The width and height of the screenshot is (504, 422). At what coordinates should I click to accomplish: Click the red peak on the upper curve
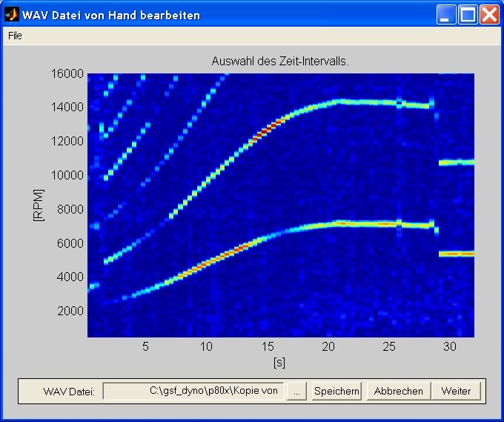point(267,128)
